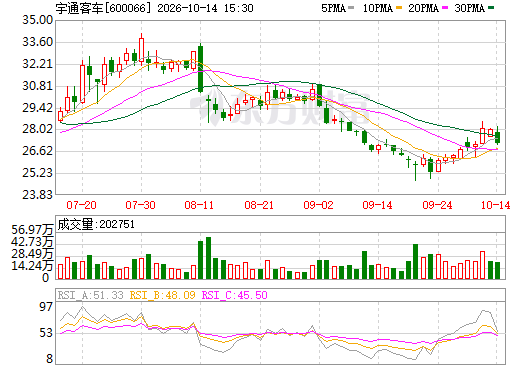Click the 42.73万 volume axis label
520x365 pixels.
pos(32,242)
